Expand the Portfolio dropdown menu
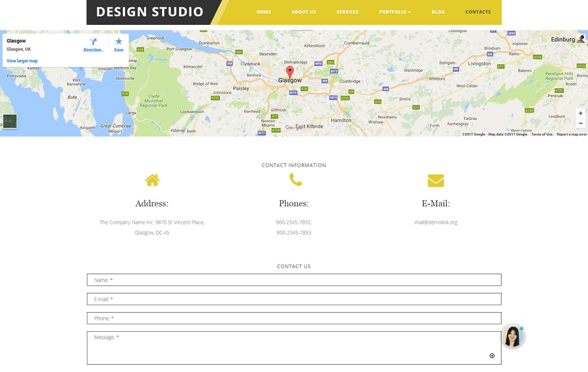588x372 pixels. 395,12
